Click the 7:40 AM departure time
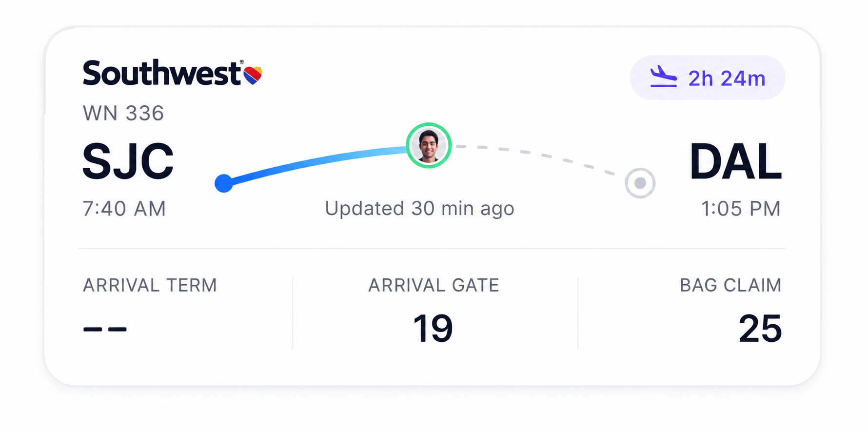The width and height of the screenshot is (868, 431). [x=124, y=209]
